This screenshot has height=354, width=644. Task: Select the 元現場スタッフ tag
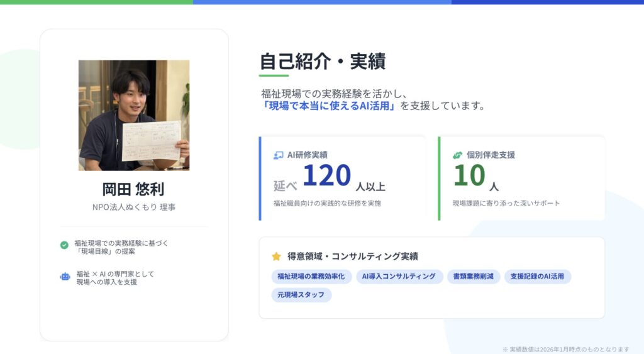[301, 295]
